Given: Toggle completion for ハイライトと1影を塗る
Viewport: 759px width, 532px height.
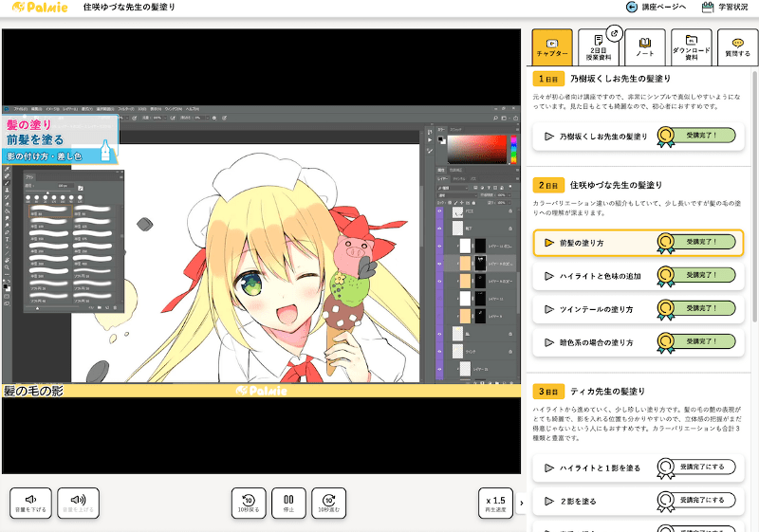Looking at the screenshot, I should (695, 468).
